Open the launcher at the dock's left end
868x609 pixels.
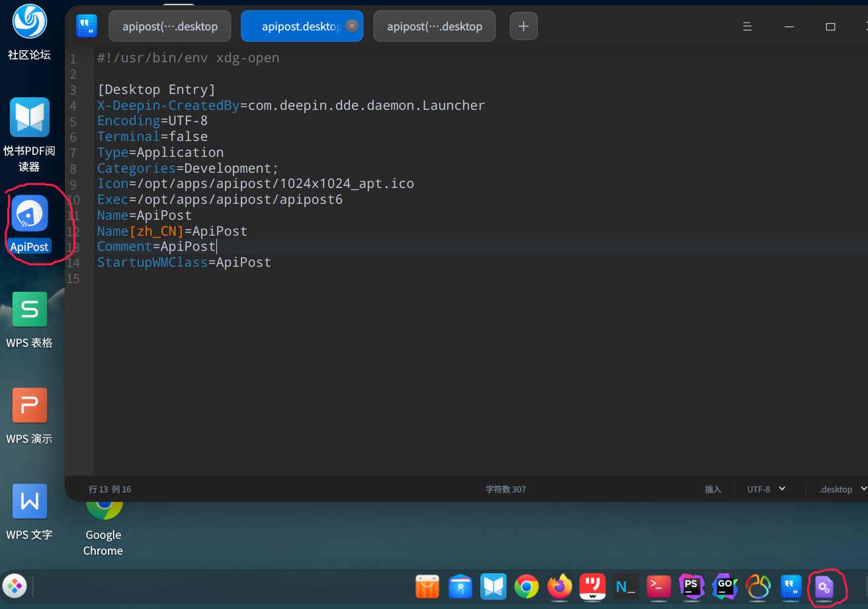pos(15,586)
